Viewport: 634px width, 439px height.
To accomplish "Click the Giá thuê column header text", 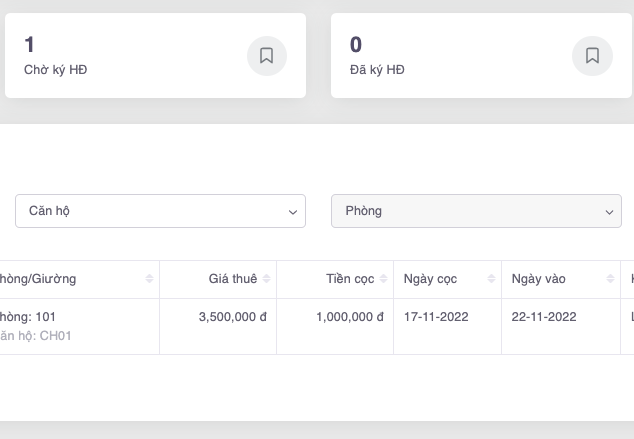I will pos(232,279).
